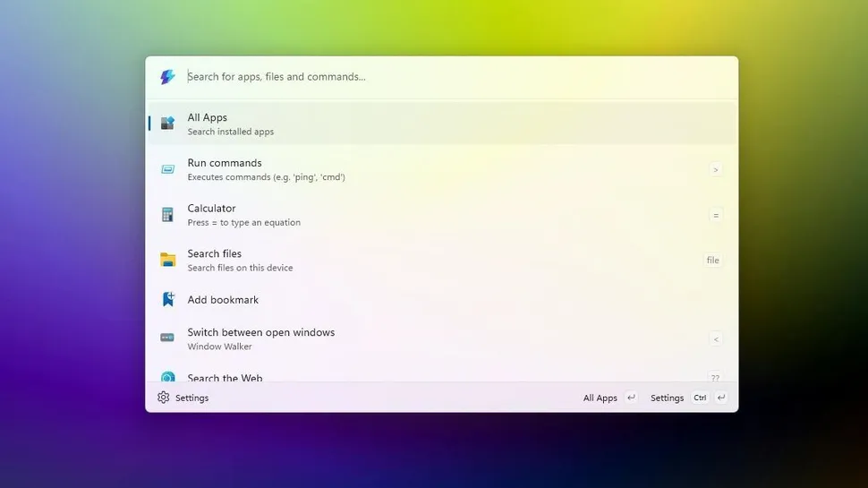Select the 'Search the Web' entry label

pos(225,378)
